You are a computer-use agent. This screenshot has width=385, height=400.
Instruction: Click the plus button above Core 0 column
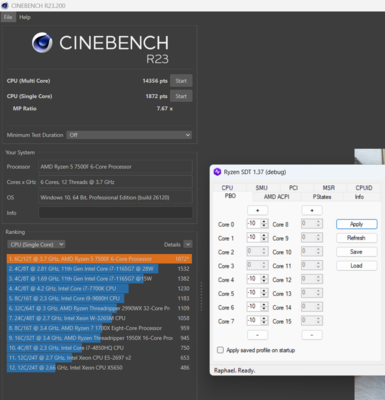click(x=257, y=210)
